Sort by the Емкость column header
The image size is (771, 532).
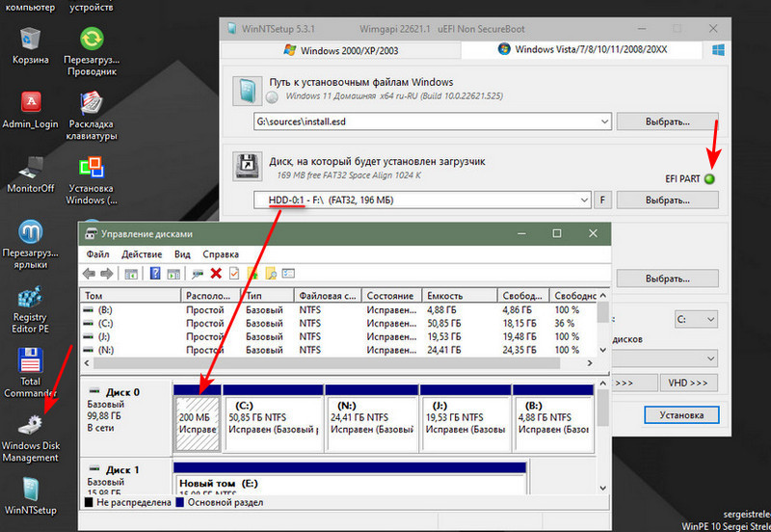pyautogui.click(x=460, y=296)
